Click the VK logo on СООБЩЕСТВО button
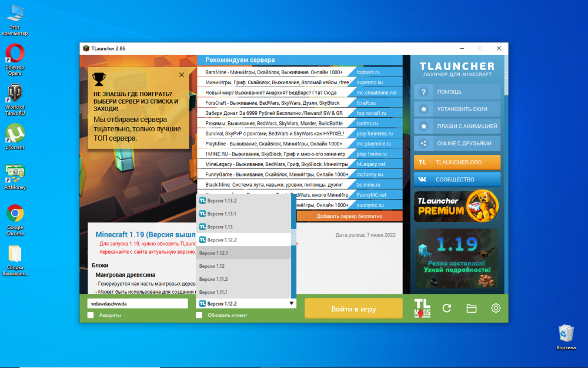588x368 pixels. 422,180
